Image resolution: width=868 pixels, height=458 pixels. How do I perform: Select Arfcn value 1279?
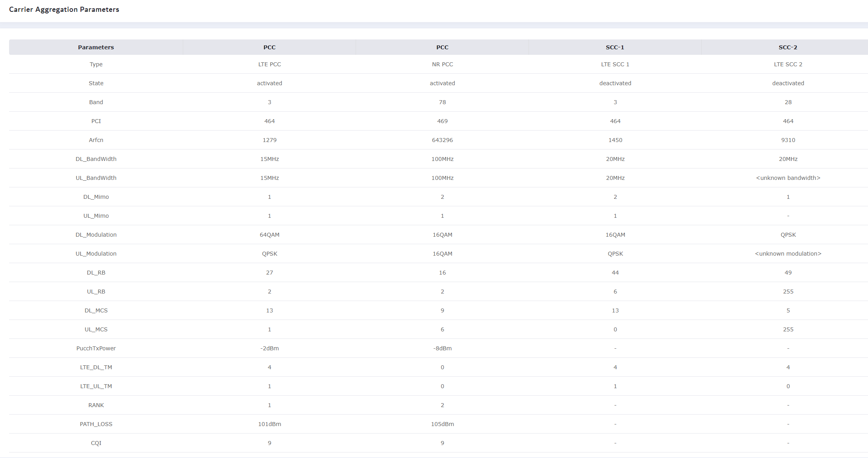(270, 140)
